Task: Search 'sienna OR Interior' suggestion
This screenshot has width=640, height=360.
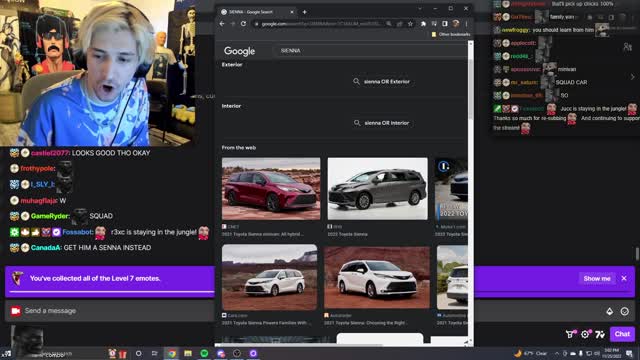Action: tap(382, 123)
